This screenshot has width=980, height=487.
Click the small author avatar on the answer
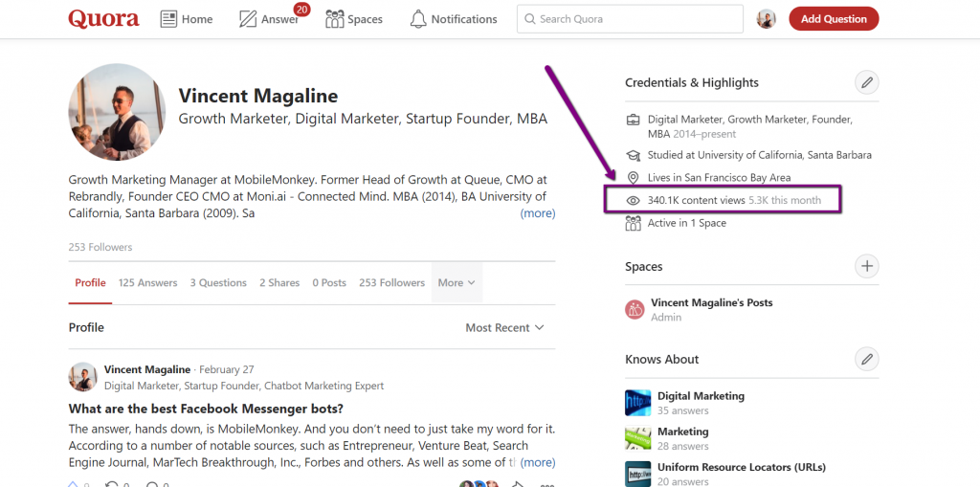(x=82, y=377)
